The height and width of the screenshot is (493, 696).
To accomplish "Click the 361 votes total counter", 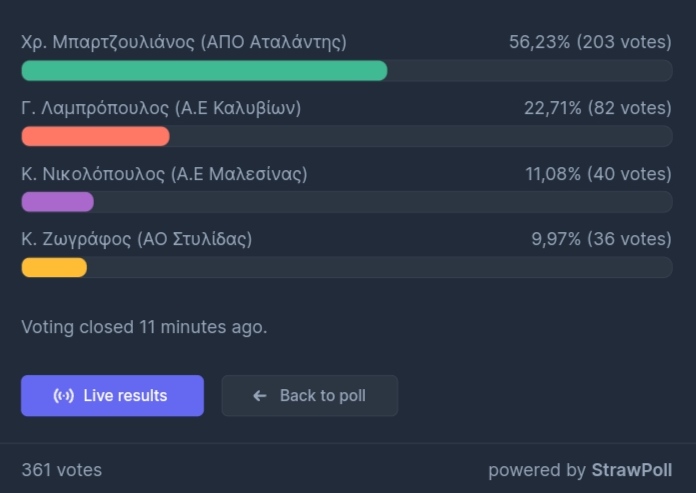I will point(62,470).
